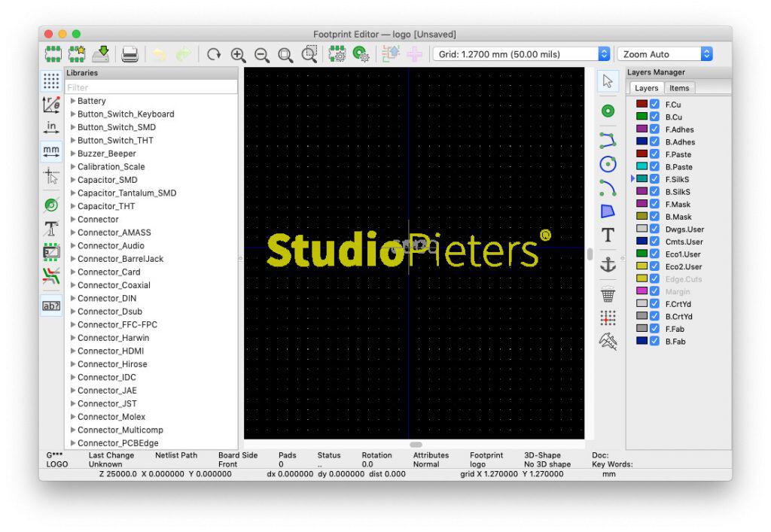Expand the Connector_HDMI library
Viewport: 771px width, 532px height.
(73, 351)
